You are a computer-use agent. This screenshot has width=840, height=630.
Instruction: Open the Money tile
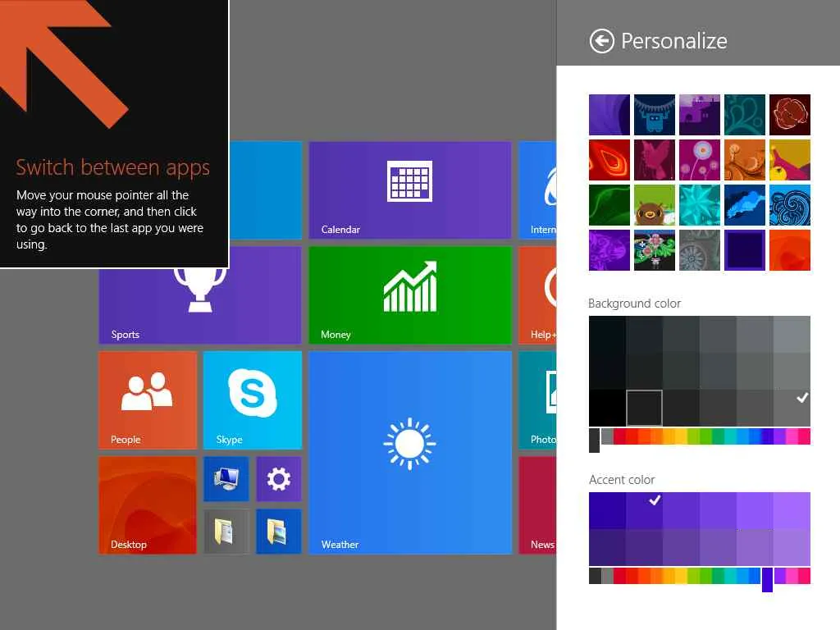(x=410, y=295)
